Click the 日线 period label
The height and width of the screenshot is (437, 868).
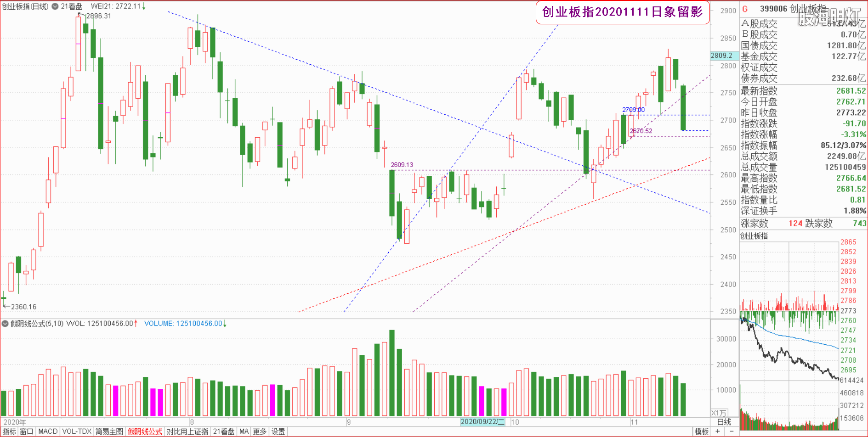point(724,422)
